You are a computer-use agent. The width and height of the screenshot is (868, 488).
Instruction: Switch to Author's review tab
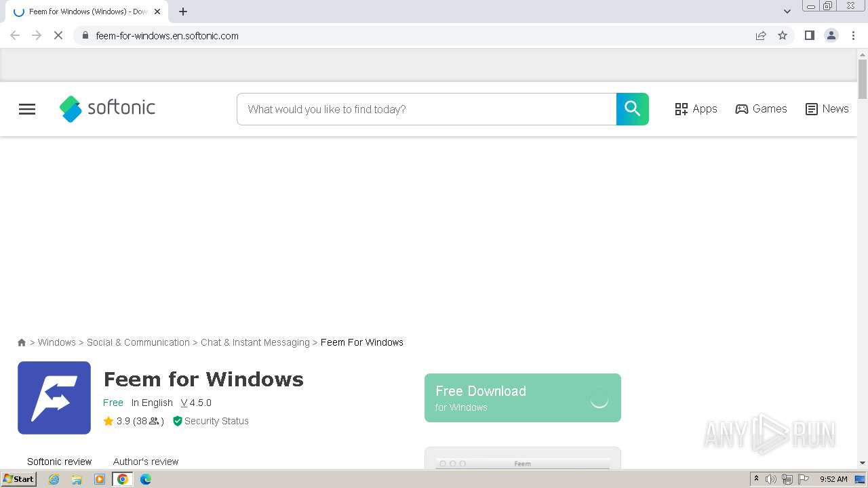pos(146,462)
